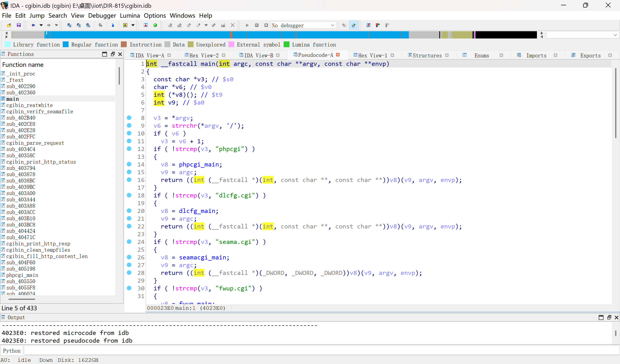Switch to the IDA View-A tab
This screenshot has width=620, height=364.
pyautogui.click(x=150, y=55)
